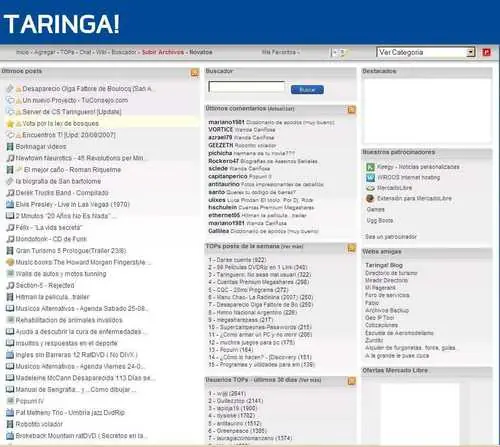
Task: Click commenter Galilea in recent comments
Action: click(219, 231)
